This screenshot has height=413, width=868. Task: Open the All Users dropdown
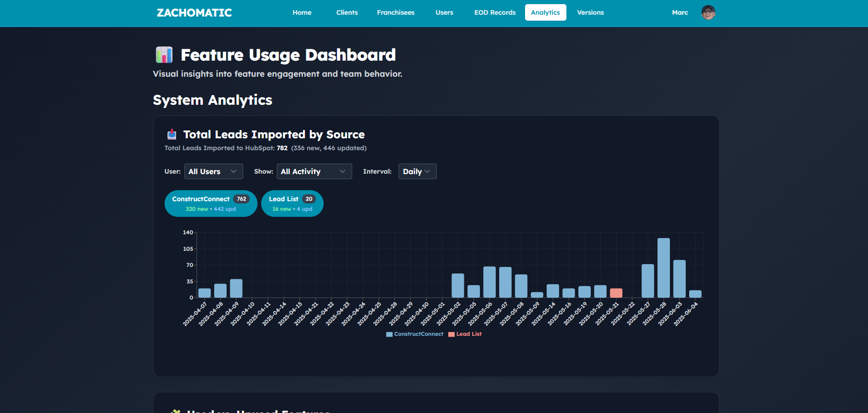[x=213, y=171]
